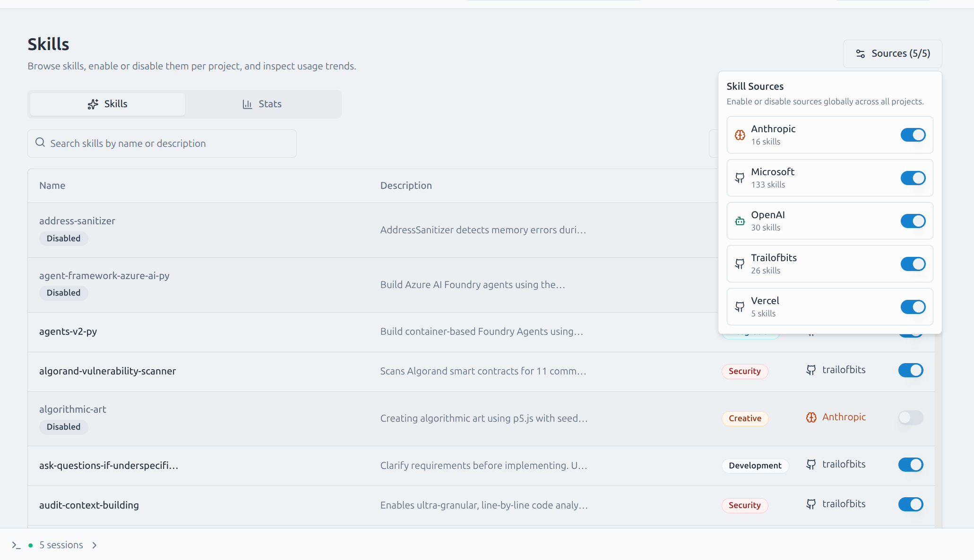Image resolution: width=974 pixels, height=560 pixels.
Task: Click GitHub icon in ask-questions-if-underspecified row
Action: point(811,465)
